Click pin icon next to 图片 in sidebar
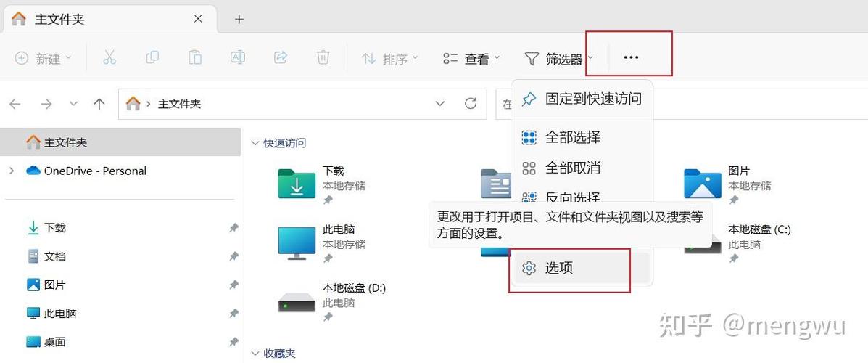This screenshot has width=868, height=363. click(233, 285)
